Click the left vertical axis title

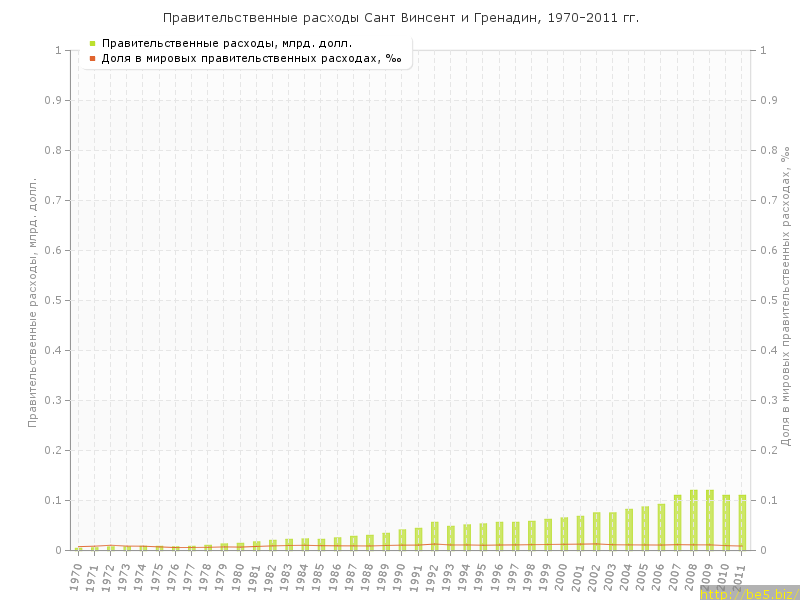coord(32,302)
